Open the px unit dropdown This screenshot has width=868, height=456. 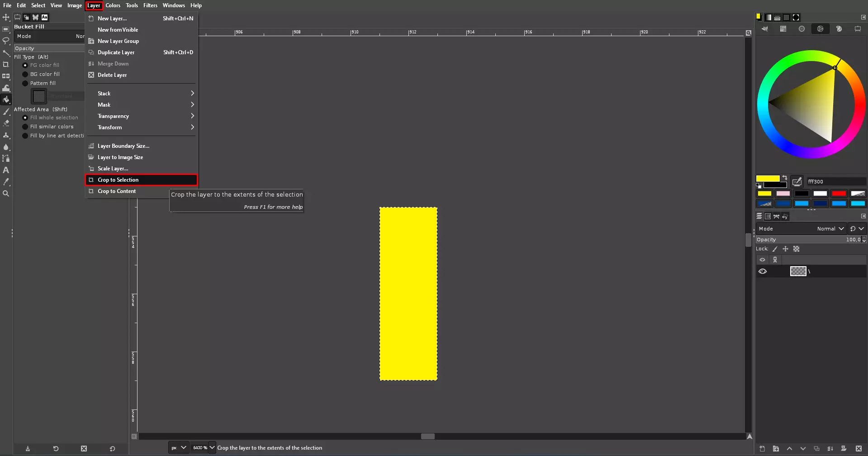tap(179, 448)
